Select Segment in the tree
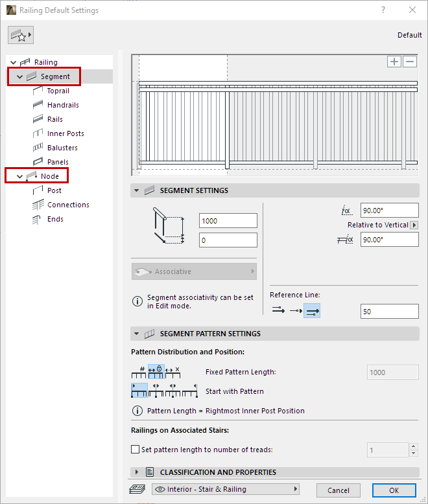Screen dimensions: 428x504 point(55,76)
